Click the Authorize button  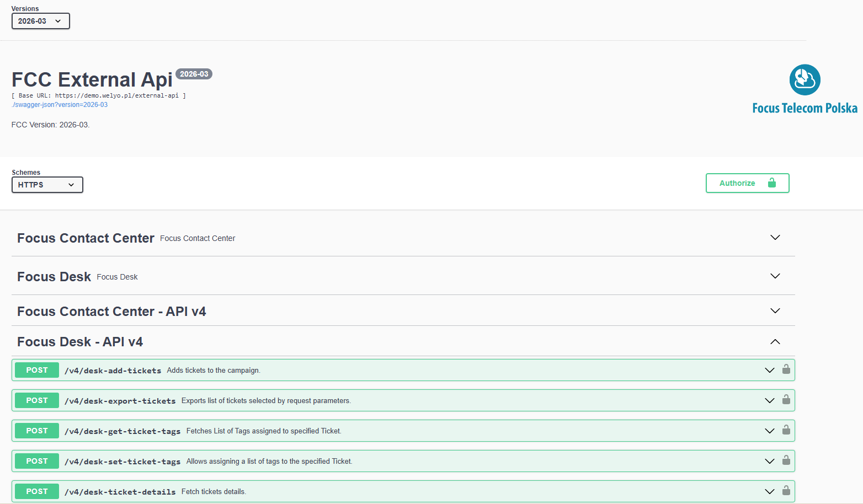click(x=747, y=183)
